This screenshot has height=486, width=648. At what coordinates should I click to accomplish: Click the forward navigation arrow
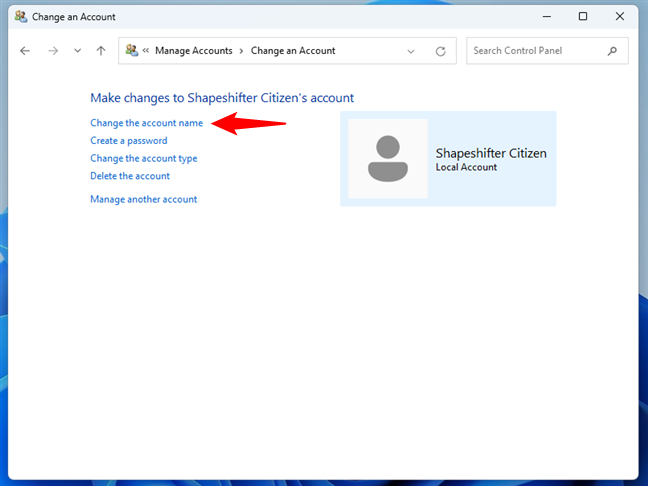(53, 51)
